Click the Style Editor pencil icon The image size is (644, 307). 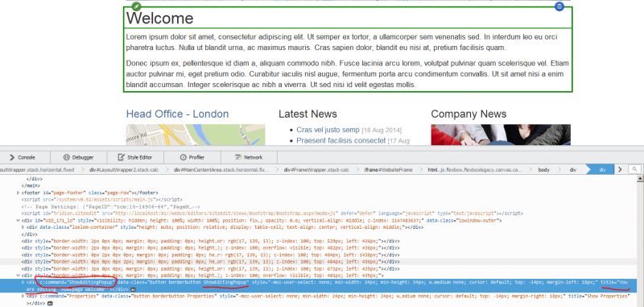122,157
